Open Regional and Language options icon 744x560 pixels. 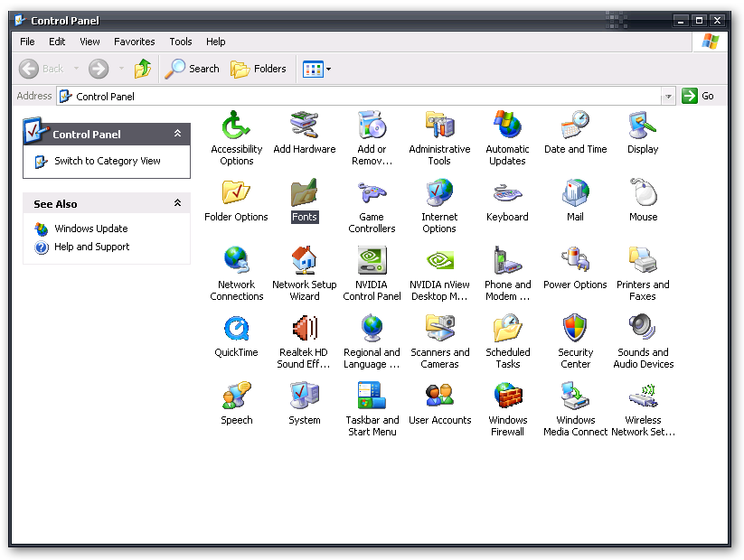click(x=372, y=329)
